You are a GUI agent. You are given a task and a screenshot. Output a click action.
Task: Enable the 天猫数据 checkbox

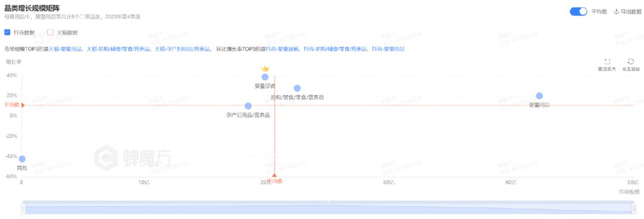coord(51,32)
